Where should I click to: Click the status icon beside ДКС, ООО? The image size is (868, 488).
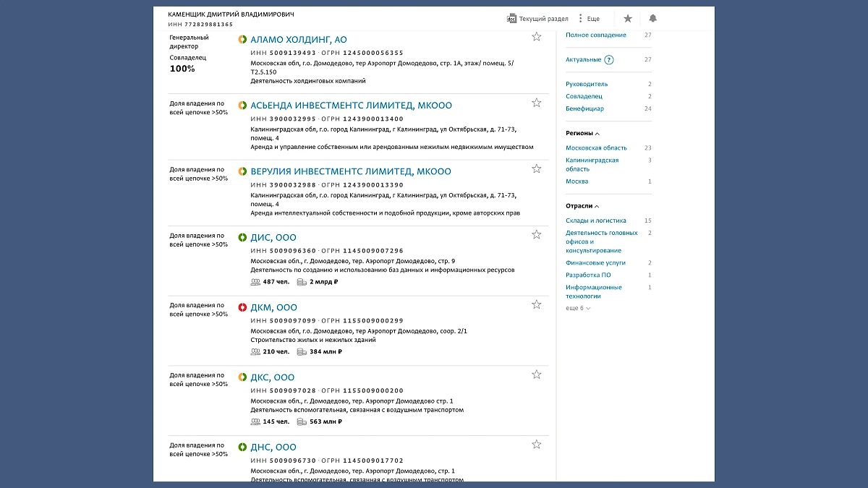243,377
